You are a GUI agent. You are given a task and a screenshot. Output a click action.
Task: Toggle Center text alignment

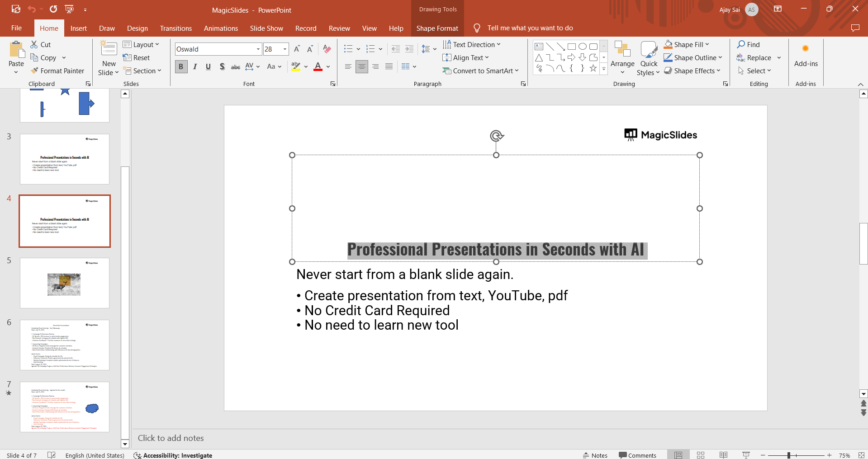click(x=361, y=67)
